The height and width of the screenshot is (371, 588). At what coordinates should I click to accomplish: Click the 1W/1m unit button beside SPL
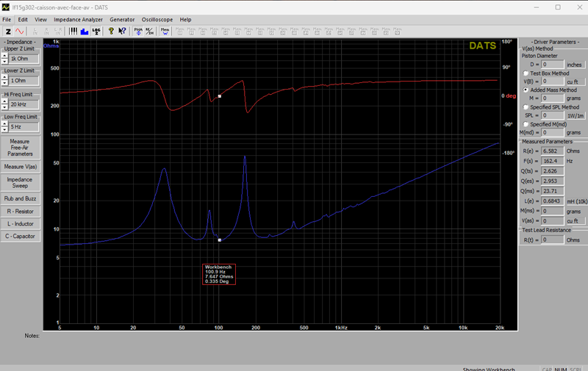(x=576, y=116)
